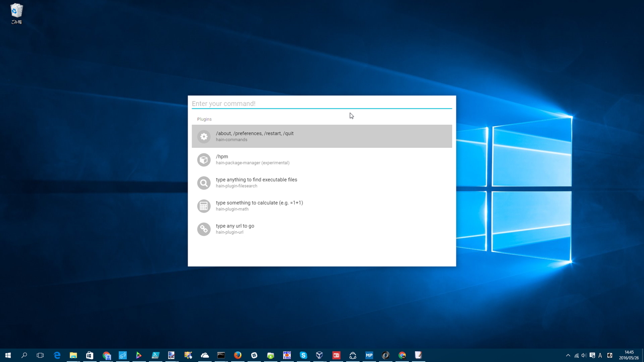Focus the 'Enter your command!' input field
Viewport: 644px width, 362px height.
(322, 104)
